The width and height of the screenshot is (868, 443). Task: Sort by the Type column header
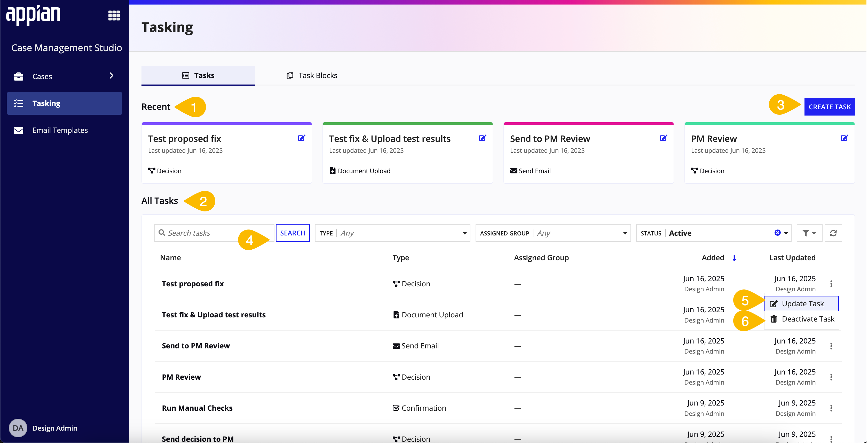(401, 258)
